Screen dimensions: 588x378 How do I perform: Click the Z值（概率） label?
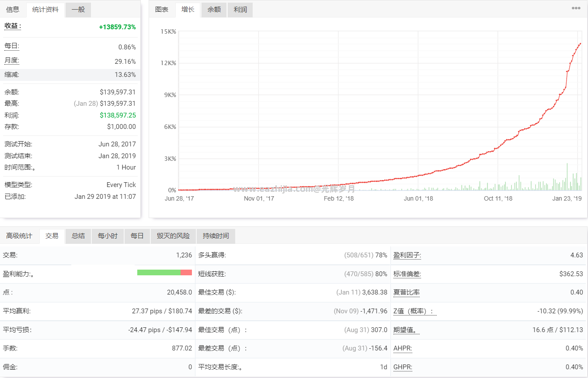[413, 311]
